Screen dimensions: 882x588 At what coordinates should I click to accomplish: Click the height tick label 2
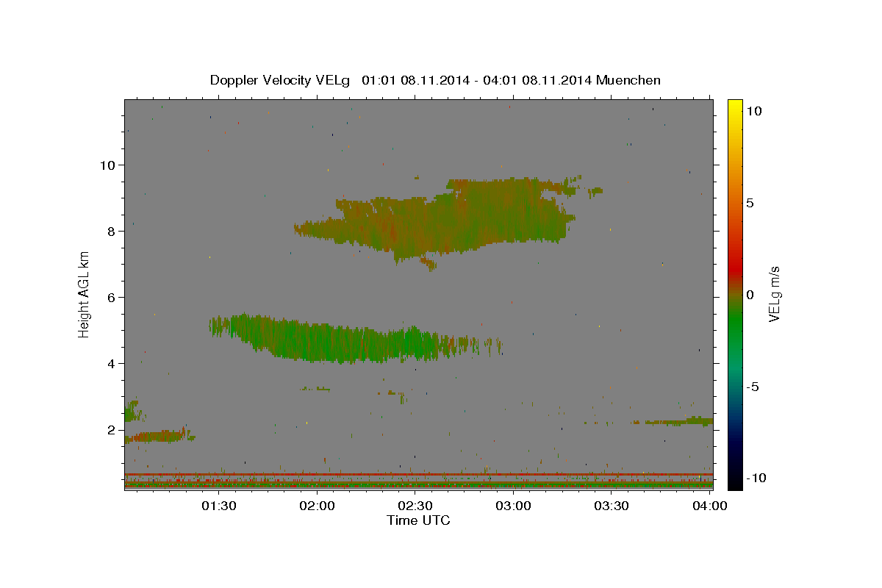[x=112, y=429]
